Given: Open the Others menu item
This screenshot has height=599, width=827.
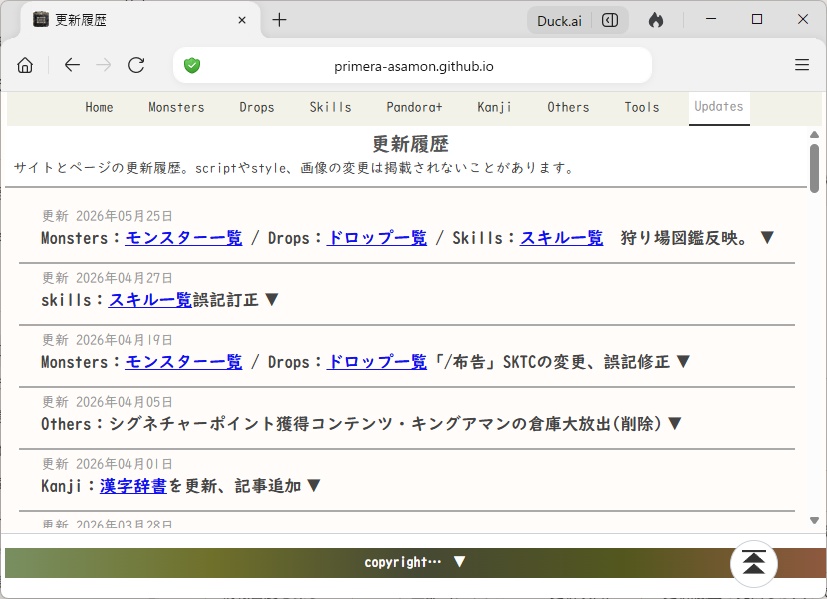Looking at the screenshot, I should (568, 107).
